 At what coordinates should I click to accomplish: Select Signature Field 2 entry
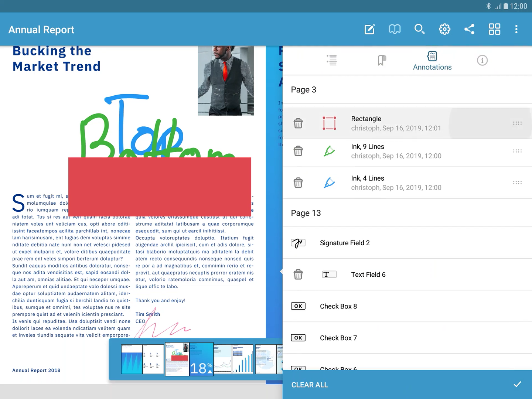point(344,243)
